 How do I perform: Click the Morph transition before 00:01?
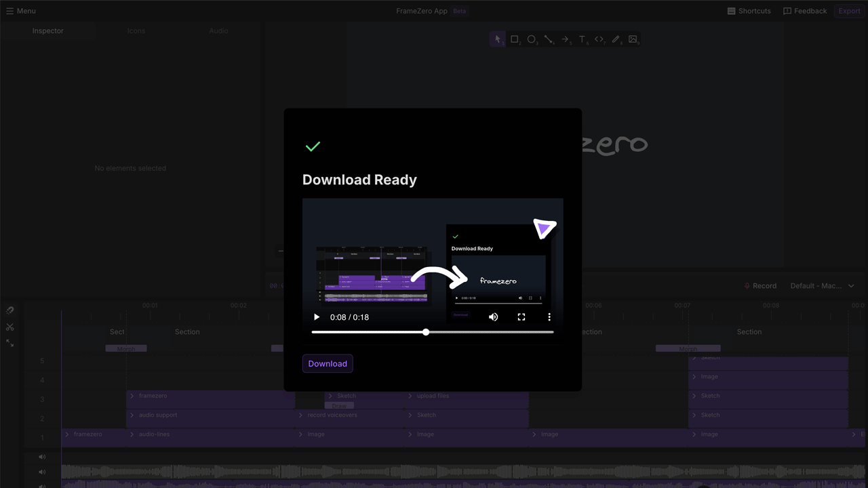click(x=126, y=348)
